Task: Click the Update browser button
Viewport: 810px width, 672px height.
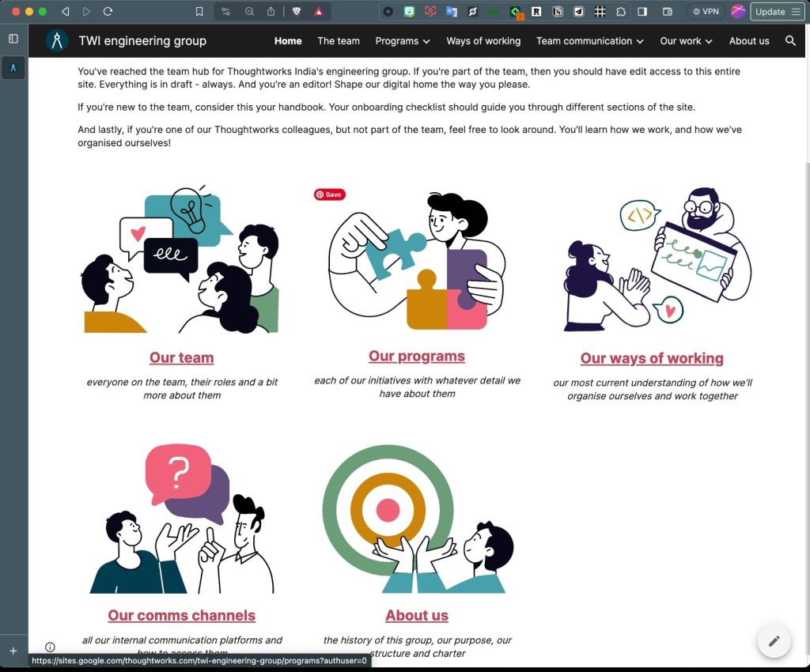Action: pos(778,12)
